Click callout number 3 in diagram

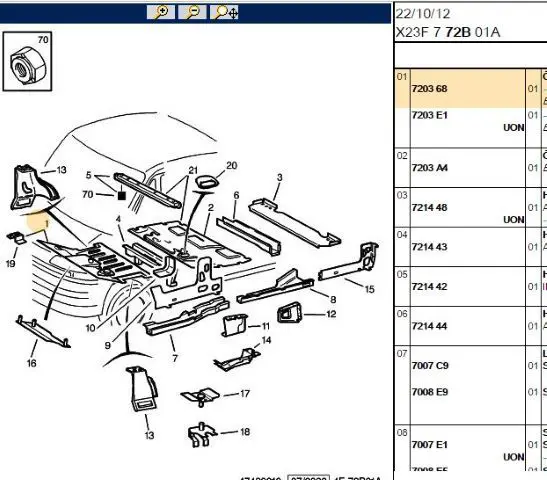[x=279, y=177]
